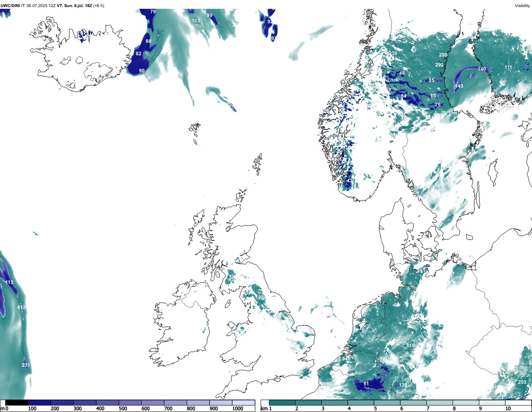Click the 5–6 km teal legend block
Image resolution: width=532 pixels, height=412 pixels.
tap(387, 402)
